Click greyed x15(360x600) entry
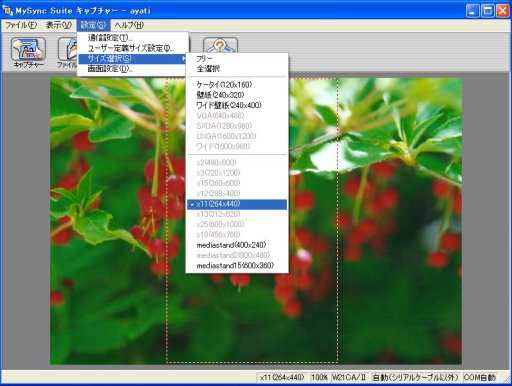512x386 pixels. click(x=237, y=183)
